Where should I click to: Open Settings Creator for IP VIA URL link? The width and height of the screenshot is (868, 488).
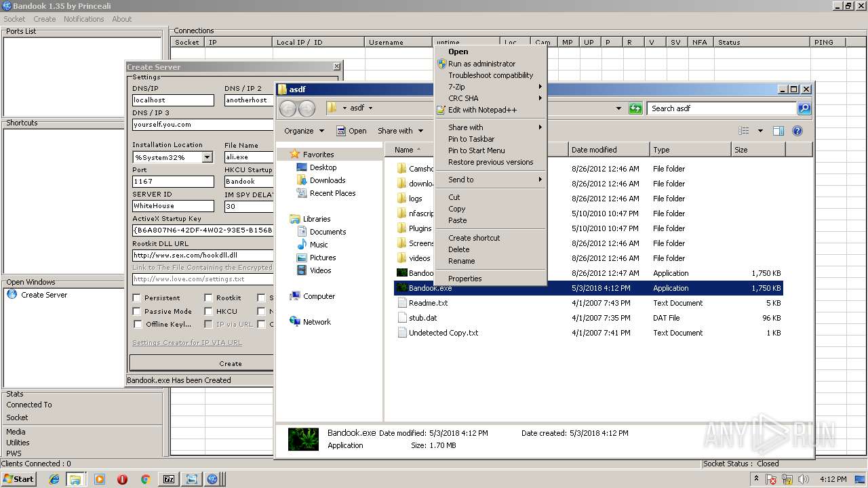pos(186,343)
